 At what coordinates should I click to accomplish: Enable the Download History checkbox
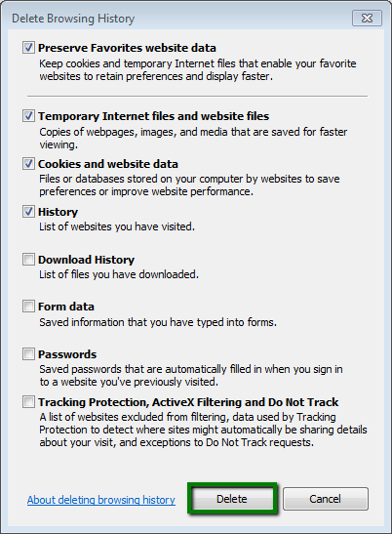(x=28, y=259)
